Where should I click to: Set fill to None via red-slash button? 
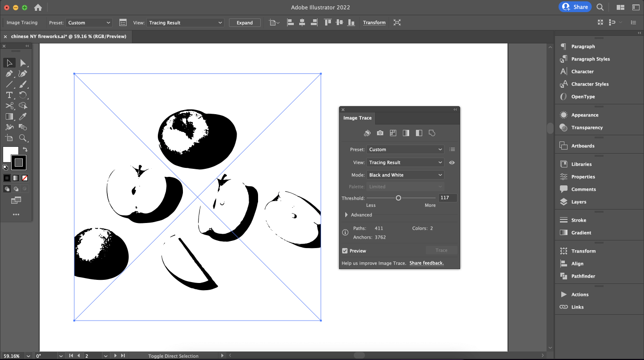[x=25, y=178]
